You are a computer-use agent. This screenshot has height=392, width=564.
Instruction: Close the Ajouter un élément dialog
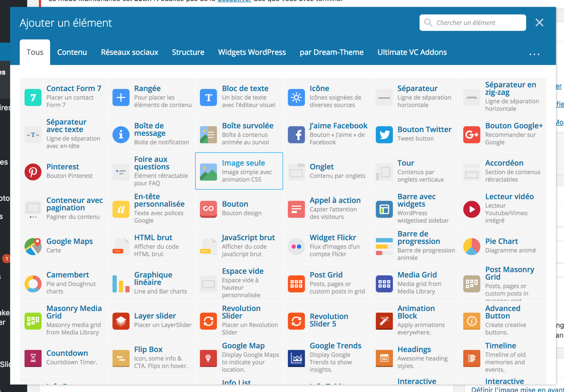point(539,23)
